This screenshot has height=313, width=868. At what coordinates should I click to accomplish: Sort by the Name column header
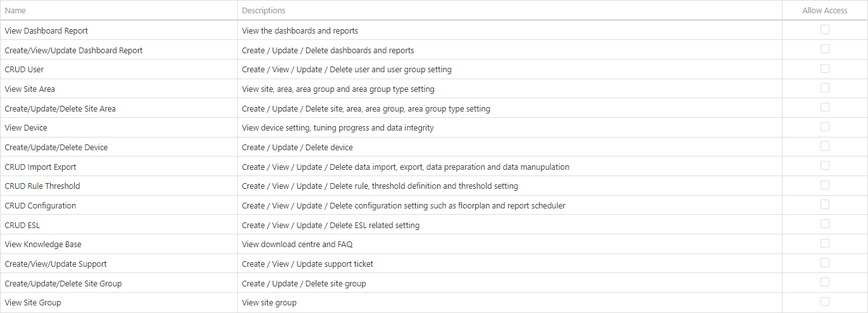pyautogui.click(x=15, y=11)
